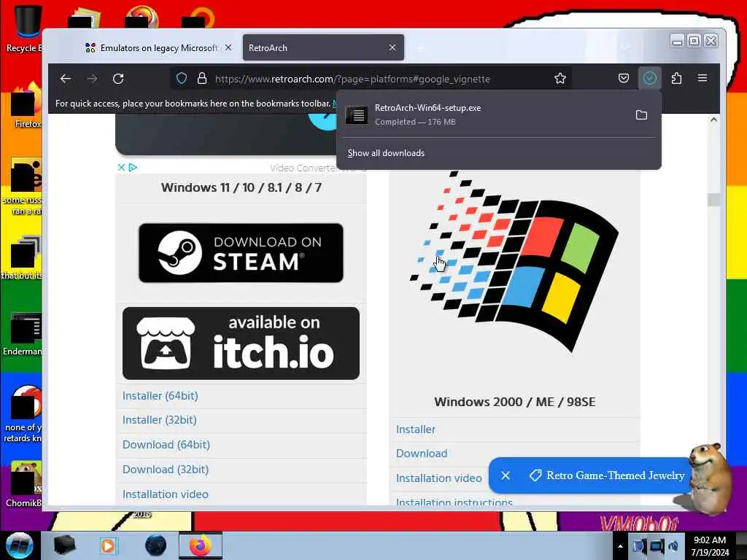Screen dimensions: 747x560
Task: Click the Download (32bit) link
Action: pos(166,470)
